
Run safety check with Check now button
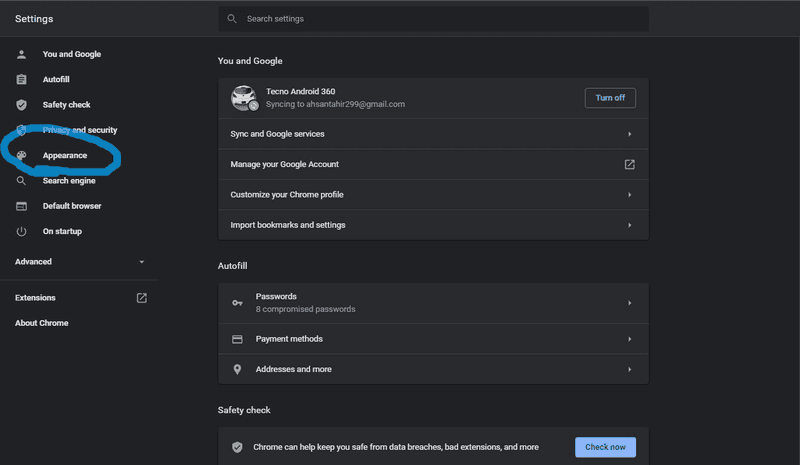[605, 447]
